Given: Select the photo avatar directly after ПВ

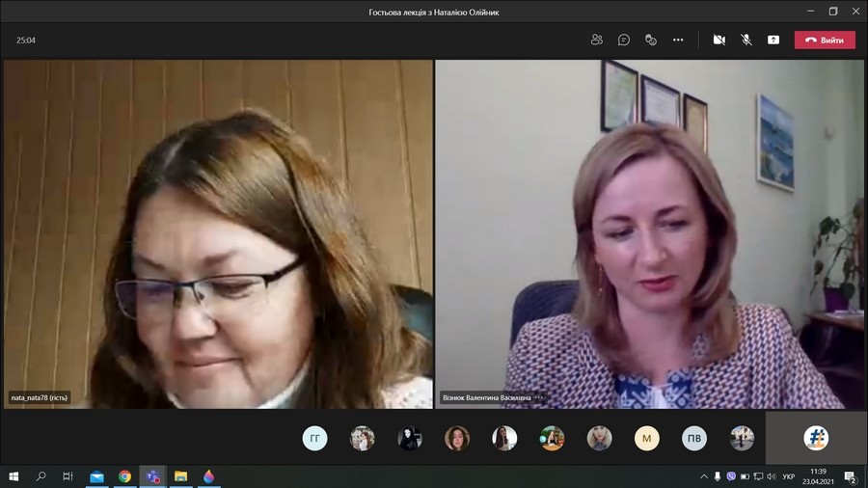Looking at the screenshot, I should [742, 438].
